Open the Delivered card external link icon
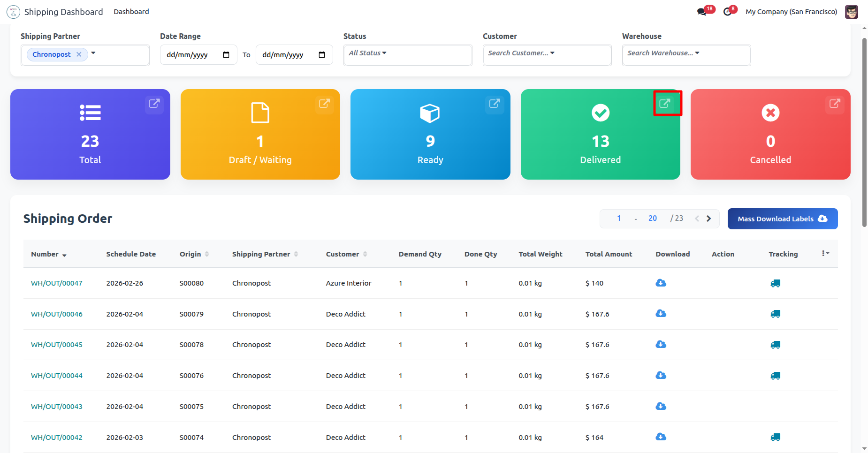 664,104
